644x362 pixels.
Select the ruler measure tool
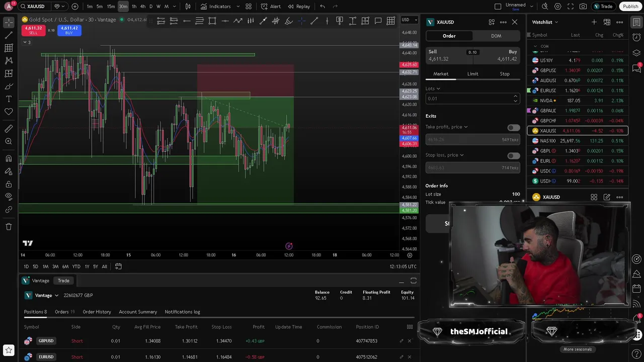click(x=9, y=129)
